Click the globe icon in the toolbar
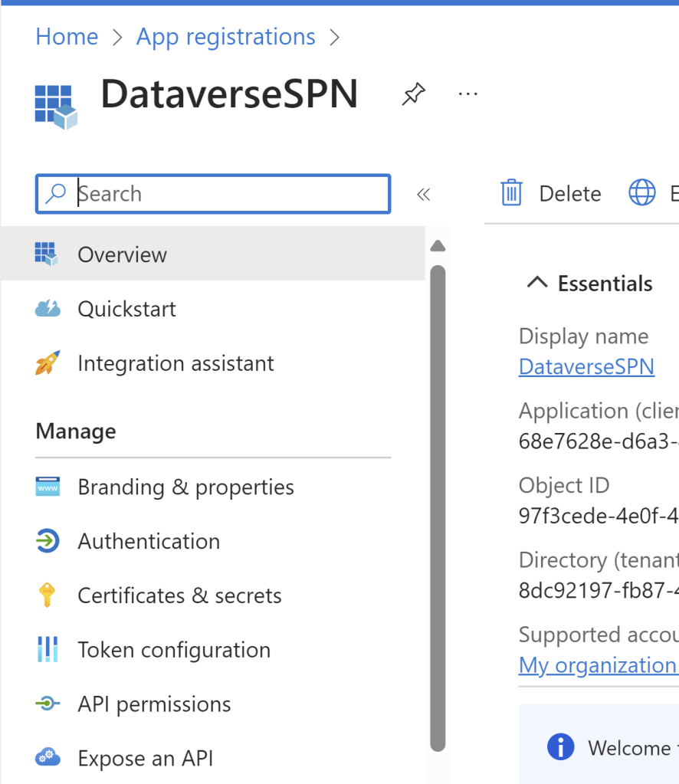Image resolution: width=679 pixels, height=784 pixels. (x=642, y=193)
